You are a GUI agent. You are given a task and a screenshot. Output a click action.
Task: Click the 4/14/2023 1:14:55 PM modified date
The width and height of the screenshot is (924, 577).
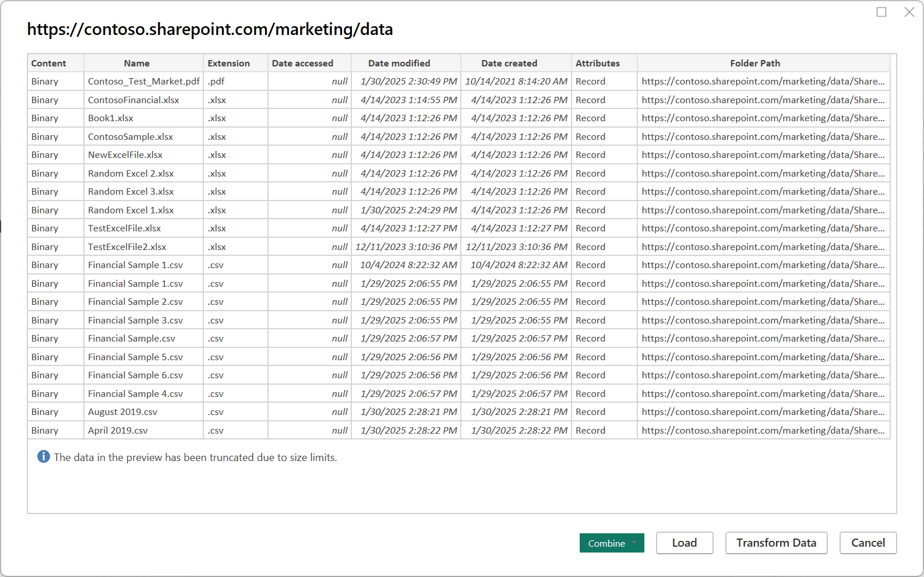pos(406,100)
